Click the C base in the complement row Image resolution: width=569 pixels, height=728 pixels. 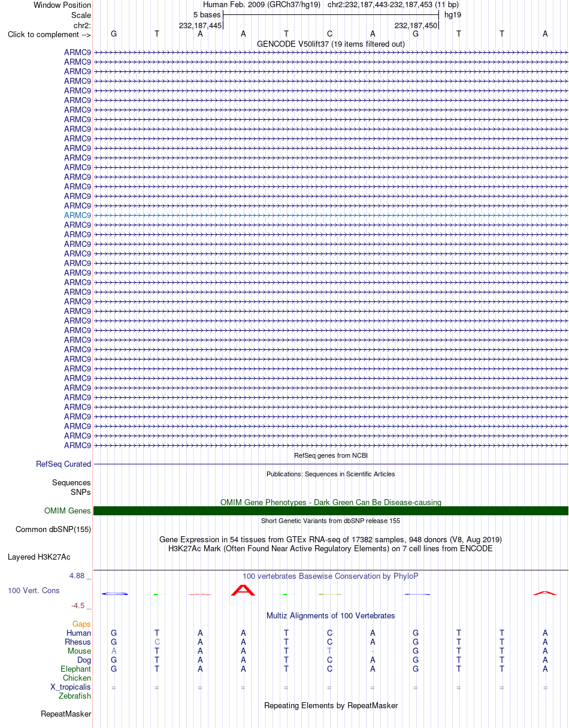tap(329, 34)
